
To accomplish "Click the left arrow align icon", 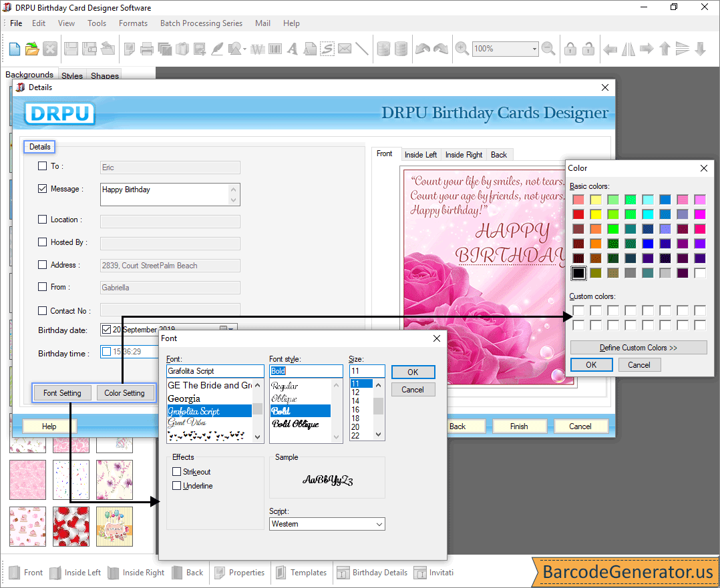I will pos(610,49).
